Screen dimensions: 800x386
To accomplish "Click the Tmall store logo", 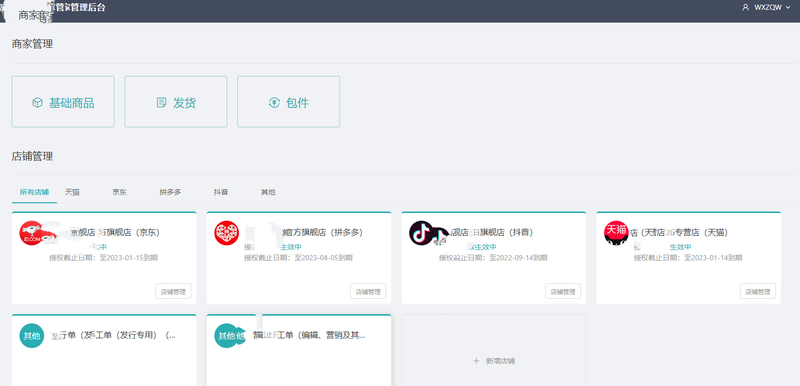I will pos(616,233).
